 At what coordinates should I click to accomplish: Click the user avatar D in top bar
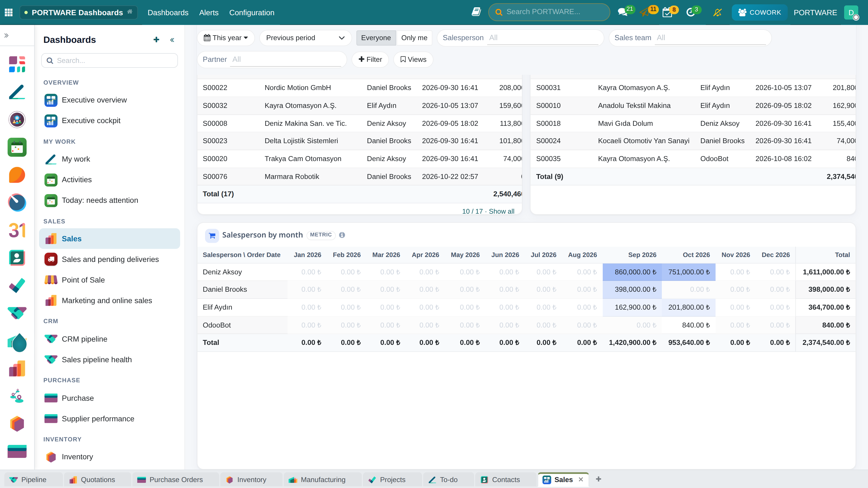pyautogui.click(x=851, y=12)
